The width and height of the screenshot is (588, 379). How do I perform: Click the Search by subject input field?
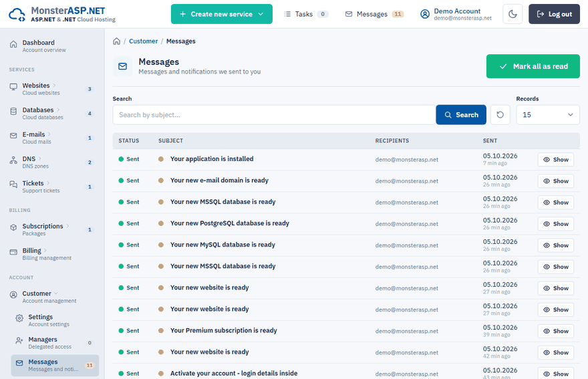click(x=274, y=115)
